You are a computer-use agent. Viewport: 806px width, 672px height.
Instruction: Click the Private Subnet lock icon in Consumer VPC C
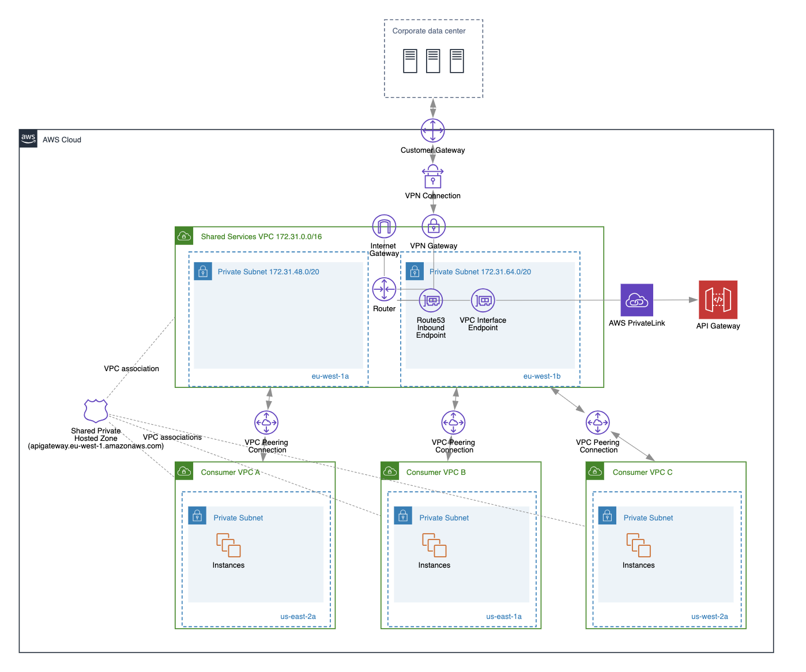(607, 516)
